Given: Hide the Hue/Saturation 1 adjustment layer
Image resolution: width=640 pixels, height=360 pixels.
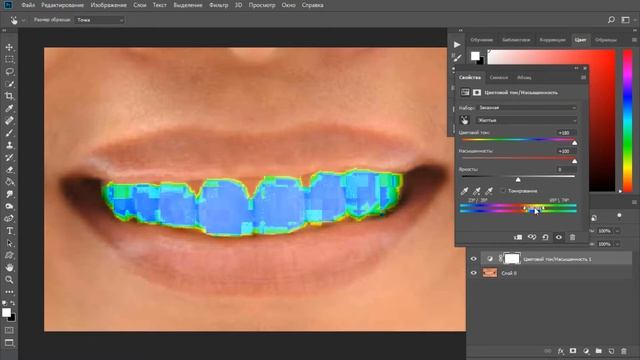Looking at the screenshot, I should coord(473,259).
